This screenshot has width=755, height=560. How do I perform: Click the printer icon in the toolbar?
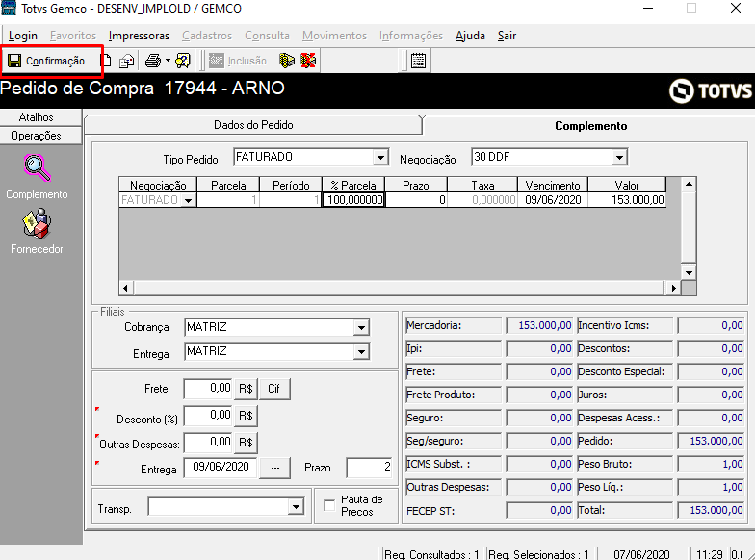pyautogui.click(x=153, y=61)
